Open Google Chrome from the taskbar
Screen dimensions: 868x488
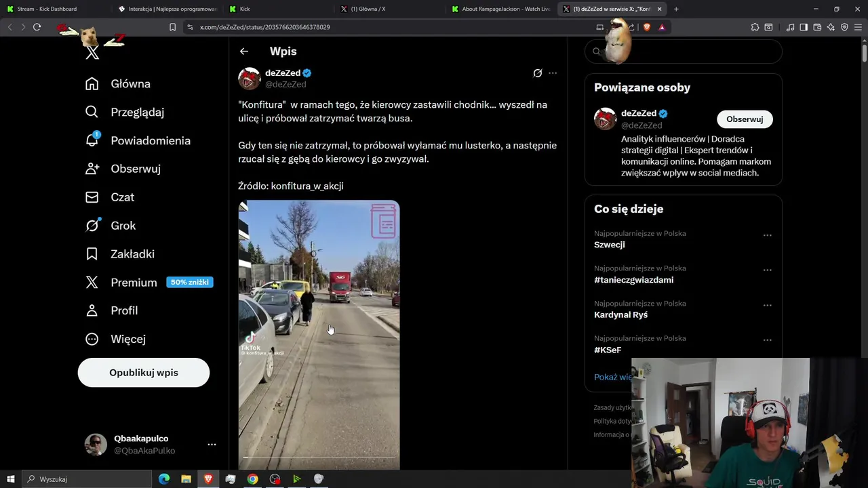pos(252,479)
